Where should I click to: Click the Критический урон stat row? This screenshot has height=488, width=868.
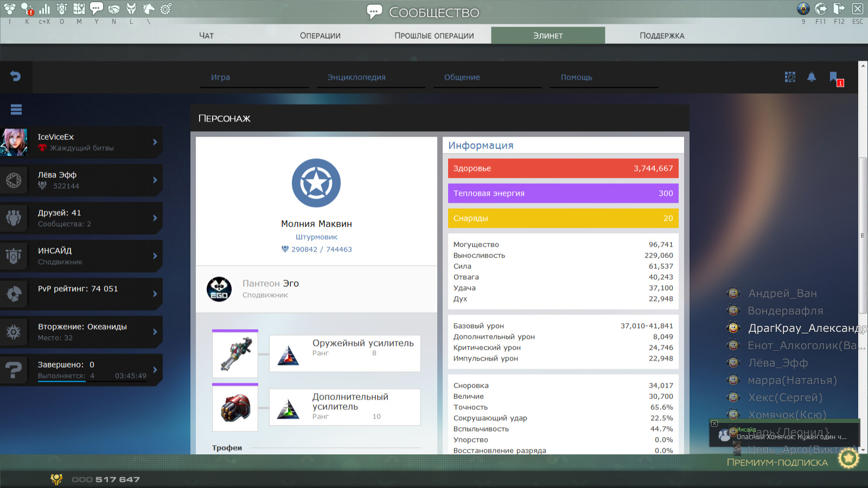pos(563,348)
